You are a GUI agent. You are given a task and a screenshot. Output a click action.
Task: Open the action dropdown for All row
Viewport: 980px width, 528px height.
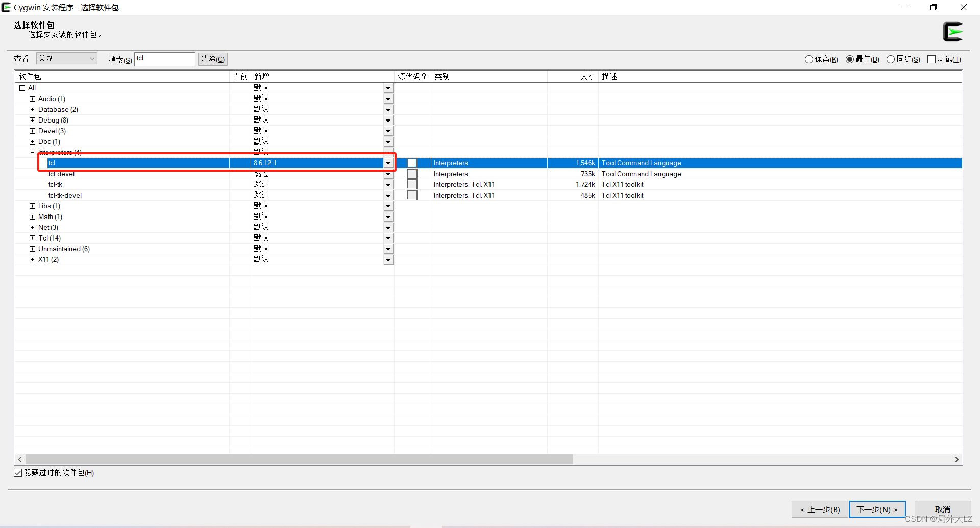click(x=388, y=88)
